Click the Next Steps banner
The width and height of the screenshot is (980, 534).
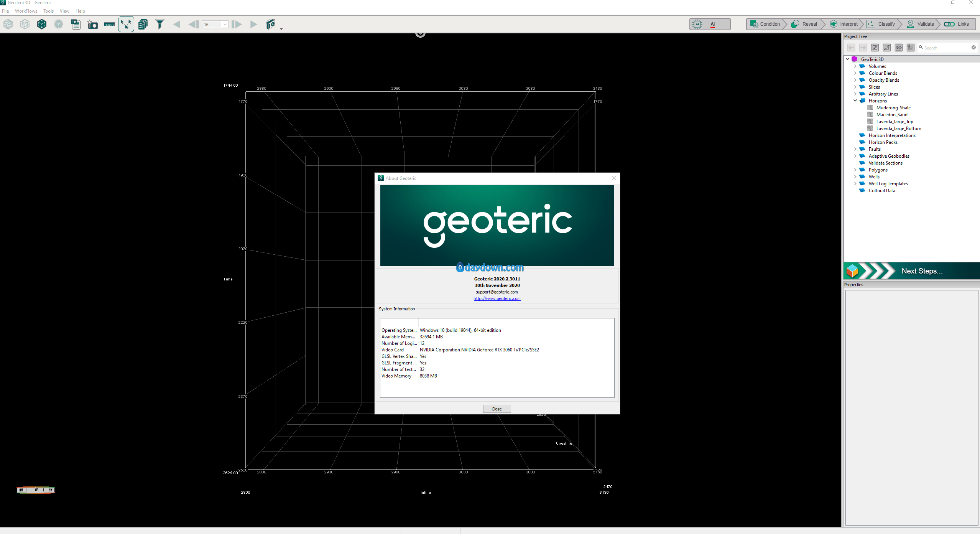coord(912,271)
